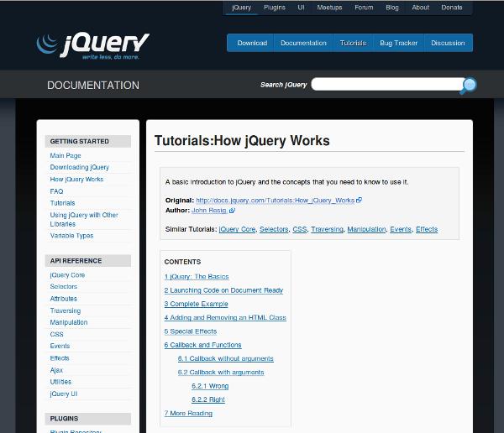
Task: Click the Download button
Action: tap(252, 43)
